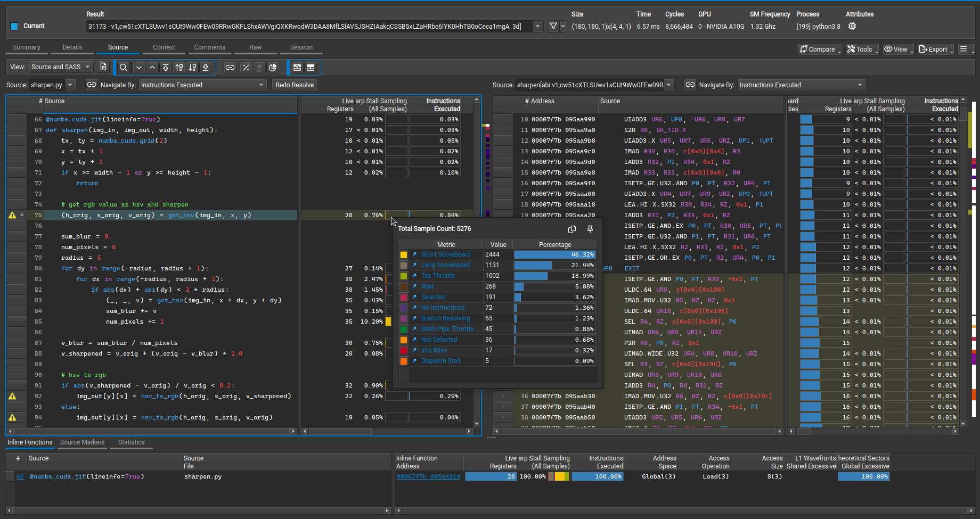Open the Find tool in the source toolbar
This screenshot has width=980, height=519.
click(123, 68)
